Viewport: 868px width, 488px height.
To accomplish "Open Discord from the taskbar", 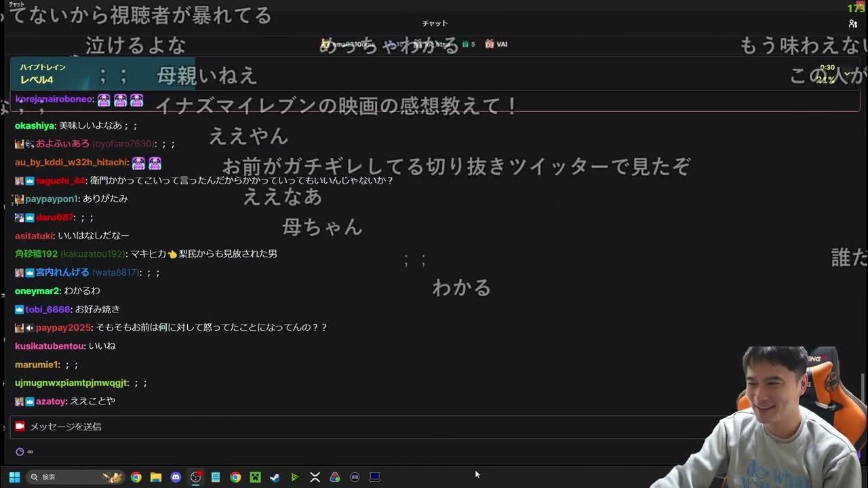I will [176, 477].
